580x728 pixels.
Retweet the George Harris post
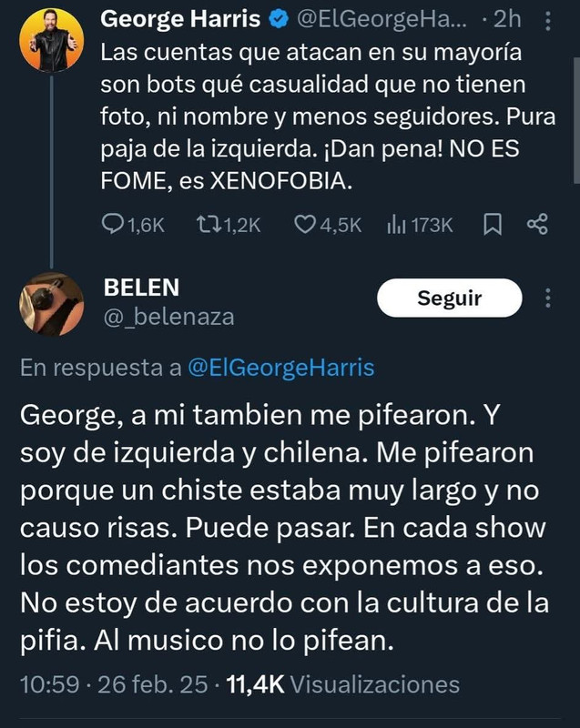click(x=229, y=225)
